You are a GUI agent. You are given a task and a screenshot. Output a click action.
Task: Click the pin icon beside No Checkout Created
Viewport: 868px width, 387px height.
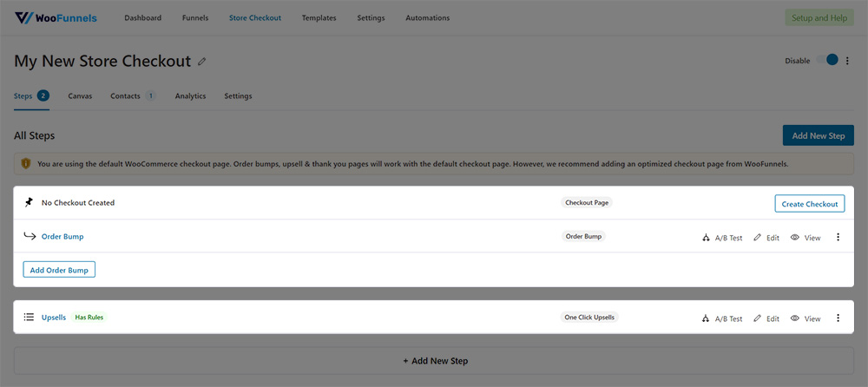click(29, 203)
